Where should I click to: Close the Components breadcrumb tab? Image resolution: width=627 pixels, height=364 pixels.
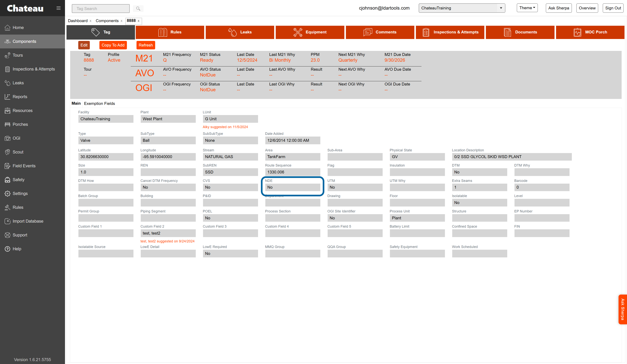point(121,21)
